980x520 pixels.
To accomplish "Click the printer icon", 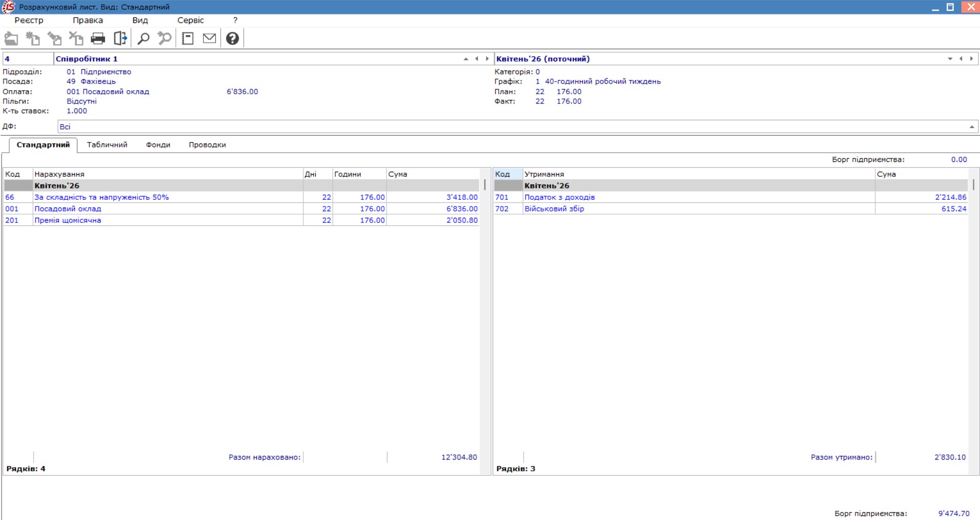I will pyautogui.click(x=98, y=38).
